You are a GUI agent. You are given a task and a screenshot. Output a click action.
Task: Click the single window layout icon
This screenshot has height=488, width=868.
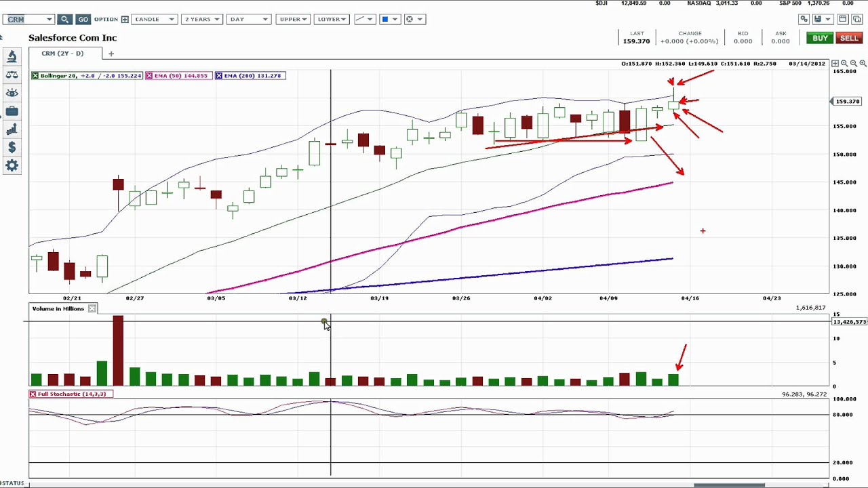pos(843,19)
